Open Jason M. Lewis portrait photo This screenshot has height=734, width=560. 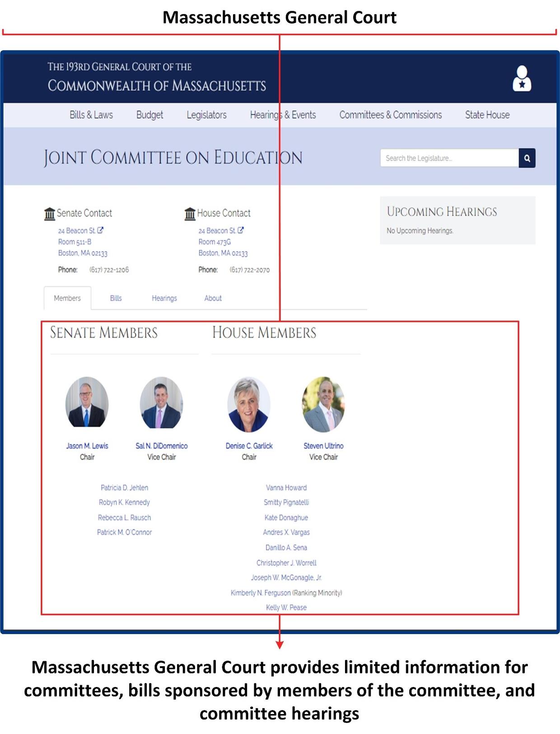[x=87, y=402]
